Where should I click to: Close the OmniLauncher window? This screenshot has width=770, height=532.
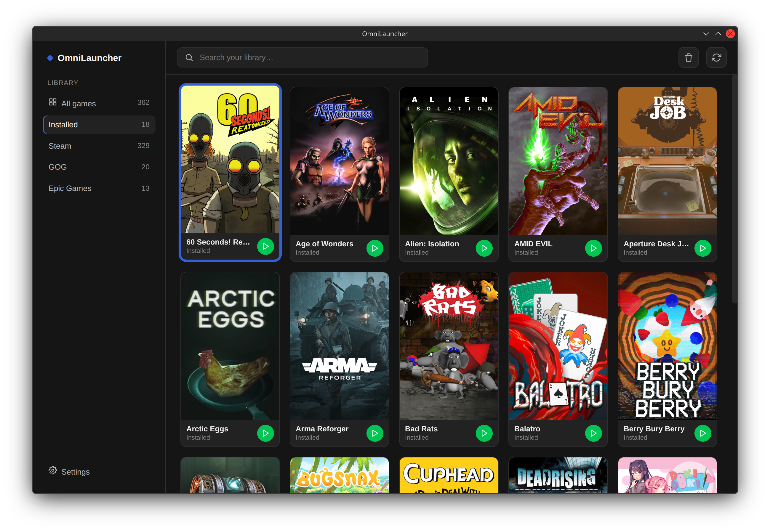(x=730, y=34)
